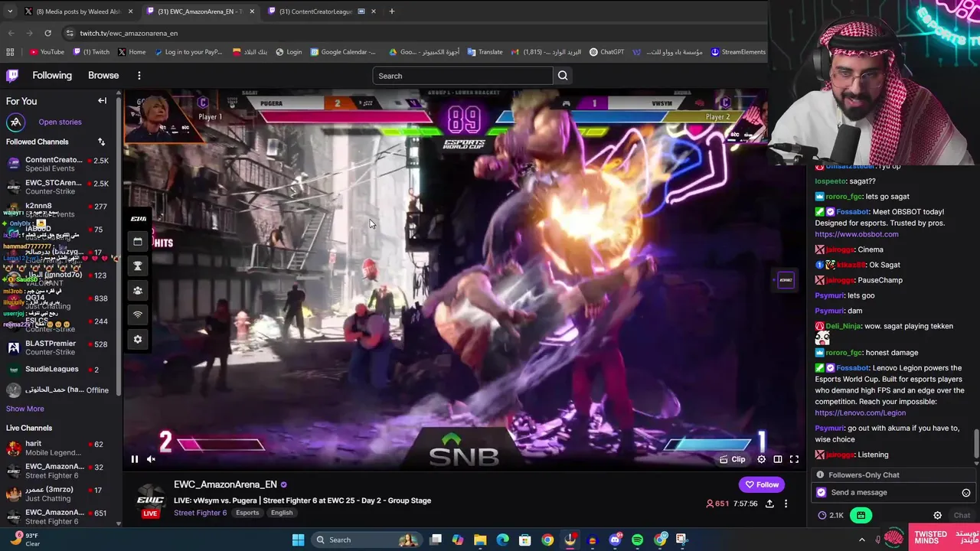
Task: Open the EWC_STCAren... Counter-Strike followed channel
Action: coord(60,187)
